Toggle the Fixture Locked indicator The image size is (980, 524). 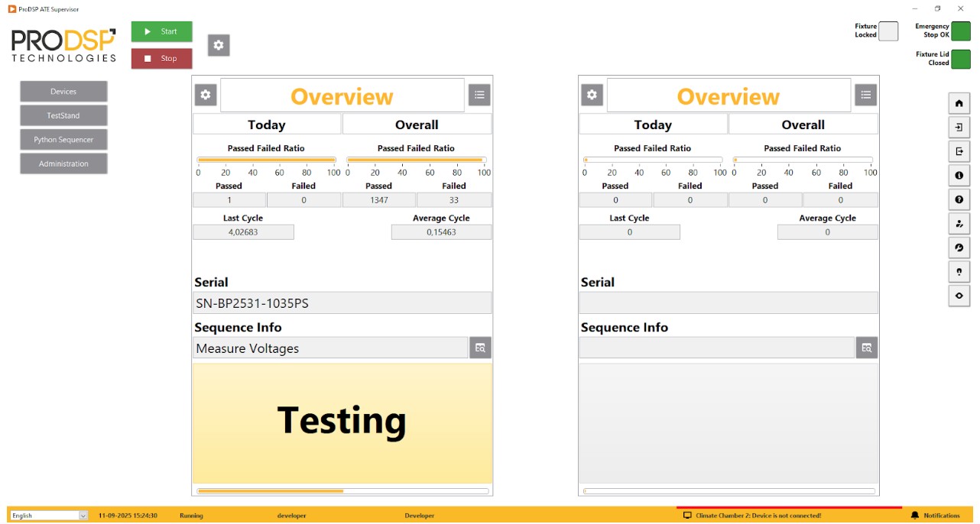tap(888, 31)
